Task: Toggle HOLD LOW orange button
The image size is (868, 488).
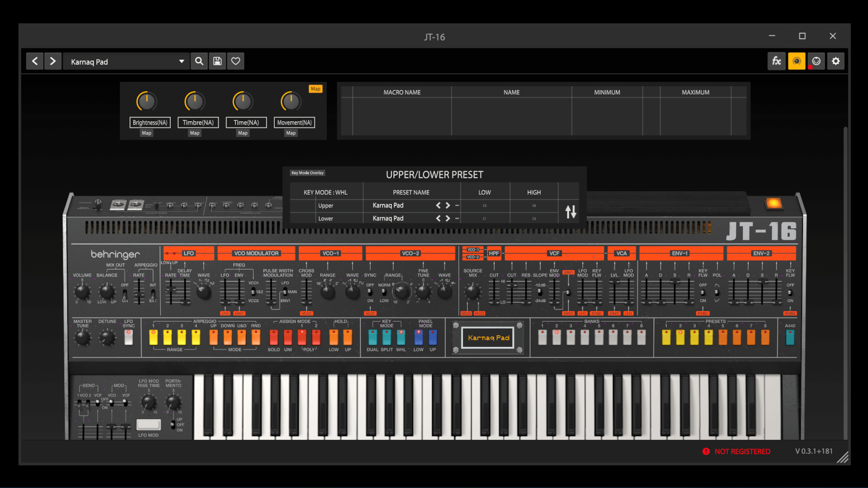Action: click(334, 337)
